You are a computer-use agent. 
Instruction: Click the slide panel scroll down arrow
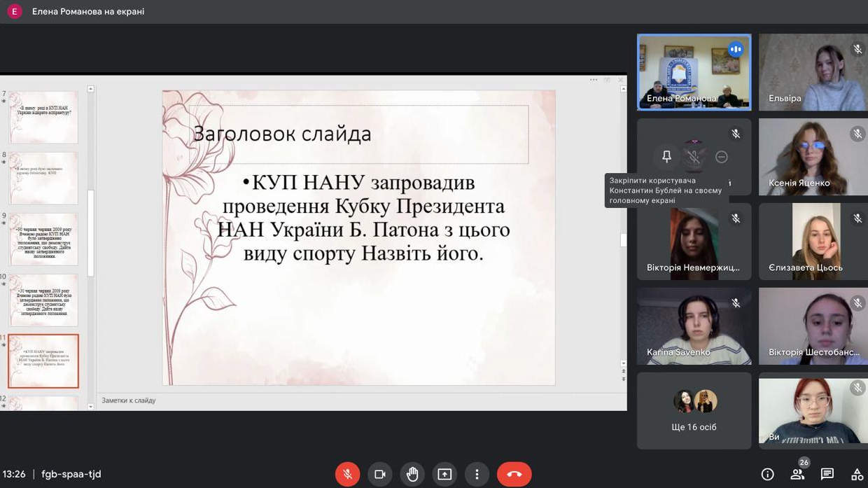pos(90,406)
